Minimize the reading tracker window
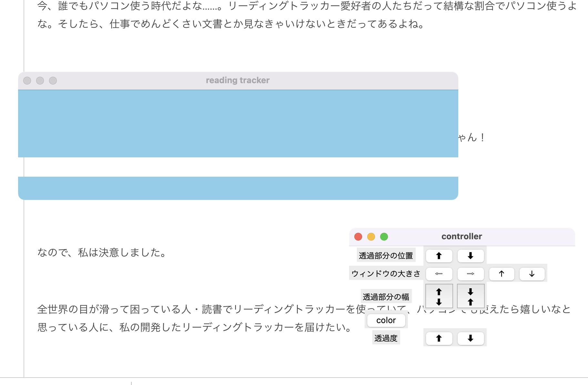 [x=40, y=81]
